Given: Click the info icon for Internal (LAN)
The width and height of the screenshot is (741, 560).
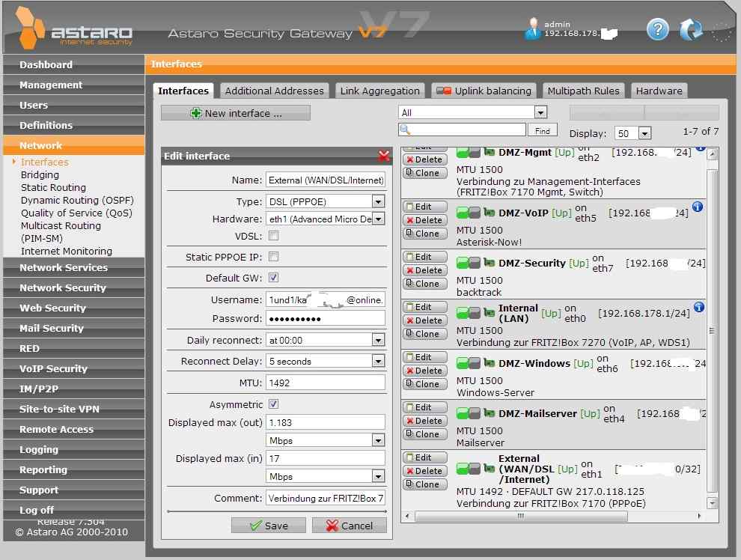Looking at the screenshot, I should coord(698,307).
